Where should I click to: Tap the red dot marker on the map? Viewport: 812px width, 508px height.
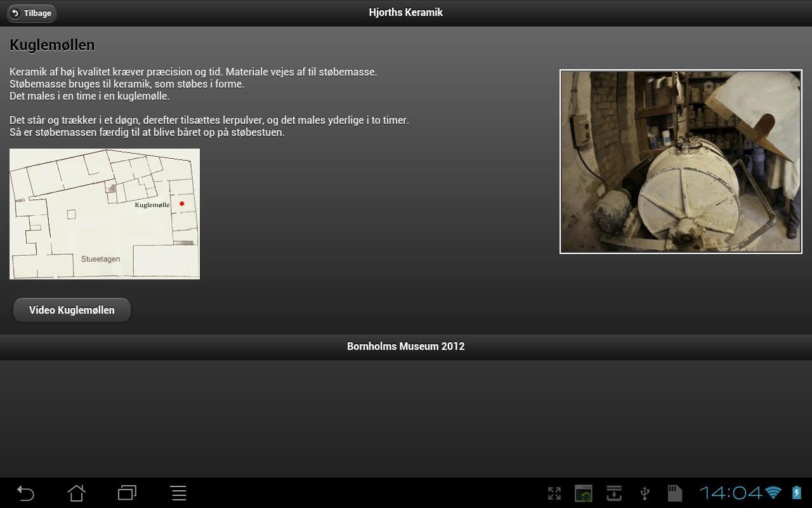click(181, 204)
